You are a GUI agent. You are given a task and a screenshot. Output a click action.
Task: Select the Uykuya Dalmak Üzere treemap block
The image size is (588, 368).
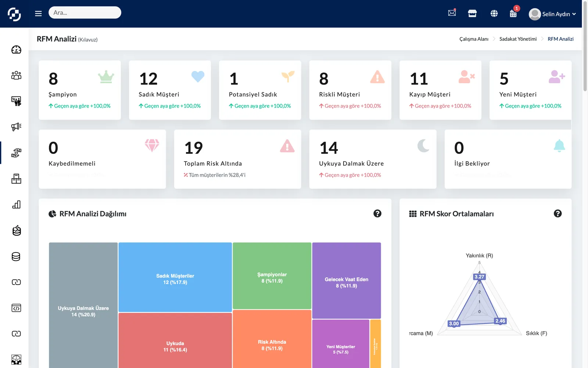click(x=83, y=305)
